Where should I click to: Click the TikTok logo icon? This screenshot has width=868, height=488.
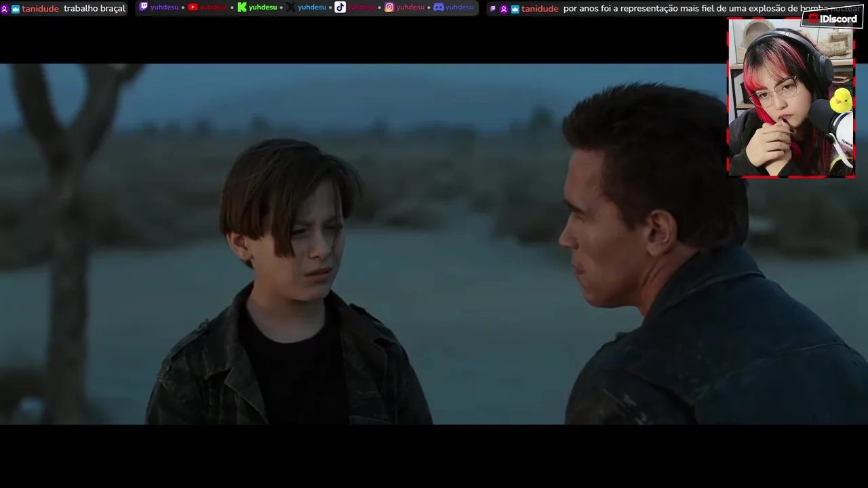[x=340, y=7]
